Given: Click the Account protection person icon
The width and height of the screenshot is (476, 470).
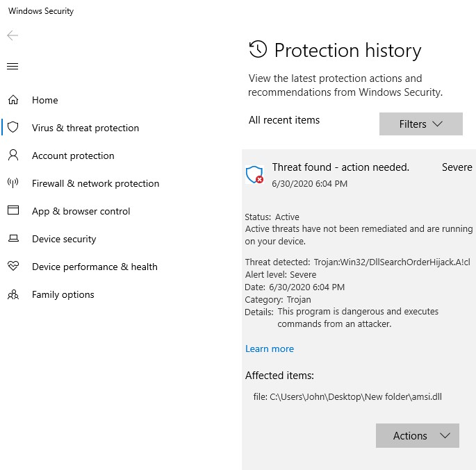Looking at the screenshot, I should pos(13,156).
